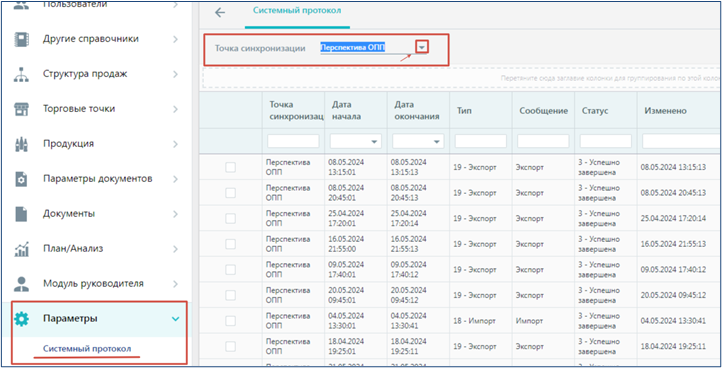Viewport: 722px width, 368px height.
Task: Click the back arrow icon
Action: [x=220, y=12]
